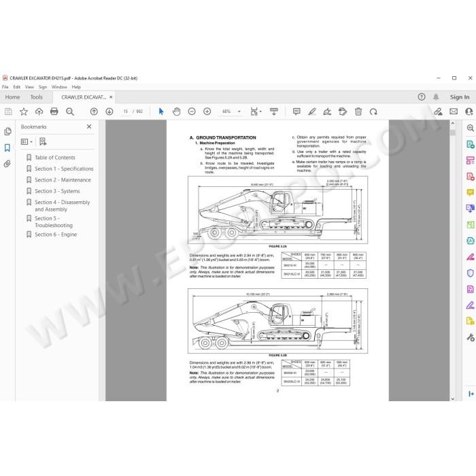Open Section 4 - Disassembly and Assembly
476x476 pixels.
63,206
